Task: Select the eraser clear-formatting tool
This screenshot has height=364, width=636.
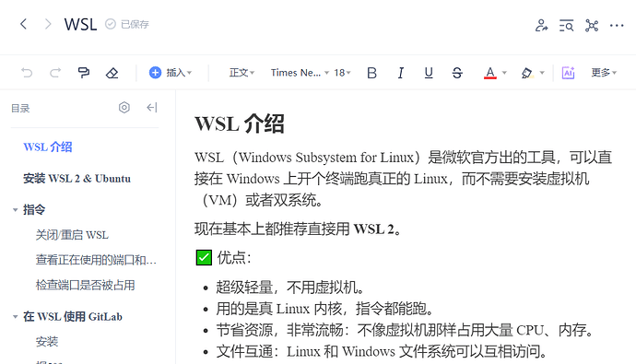Action: 112,73
